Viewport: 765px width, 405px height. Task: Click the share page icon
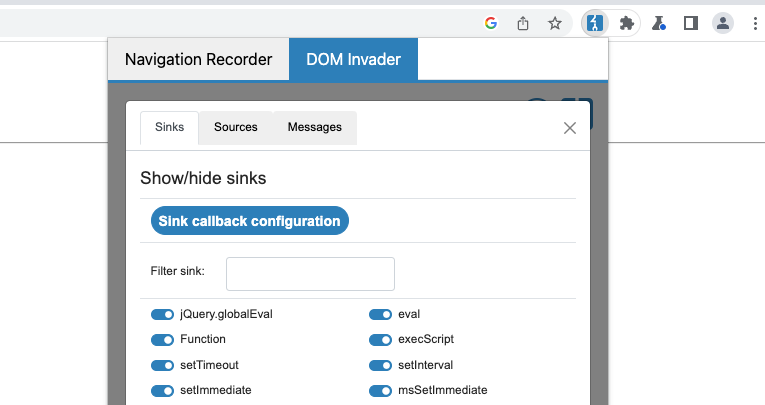point(522,23)
